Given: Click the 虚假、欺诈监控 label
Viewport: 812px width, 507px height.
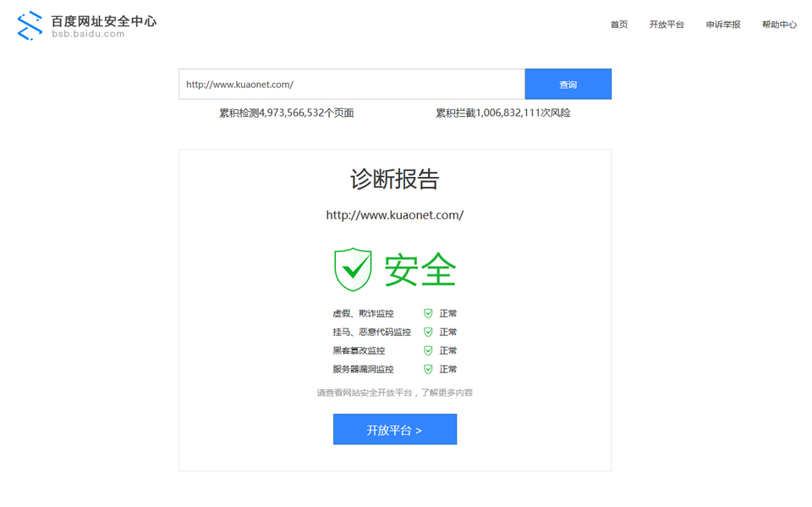Looking at the screenshot, I should 363,313.
